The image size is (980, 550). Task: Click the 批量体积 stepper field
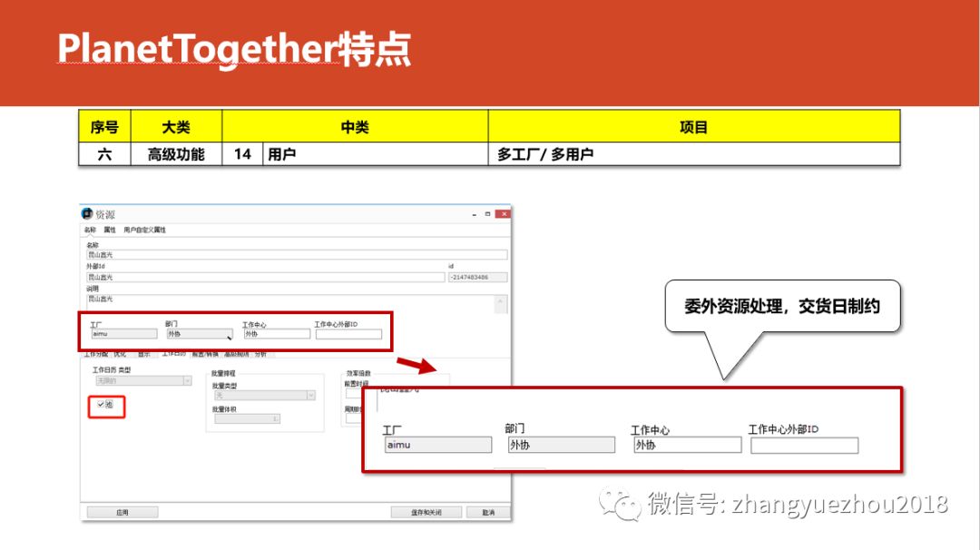pos(247,418)
